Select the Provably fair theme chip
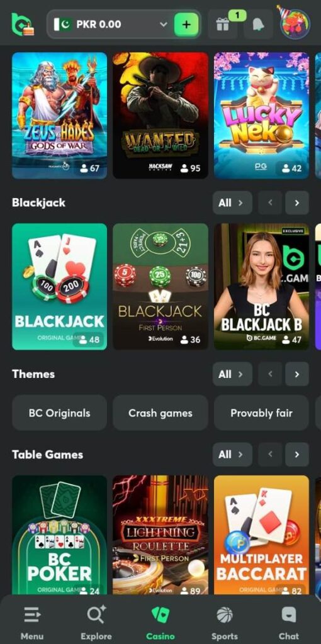The width and height of the screenshot is (321, 644). (261, 413)
